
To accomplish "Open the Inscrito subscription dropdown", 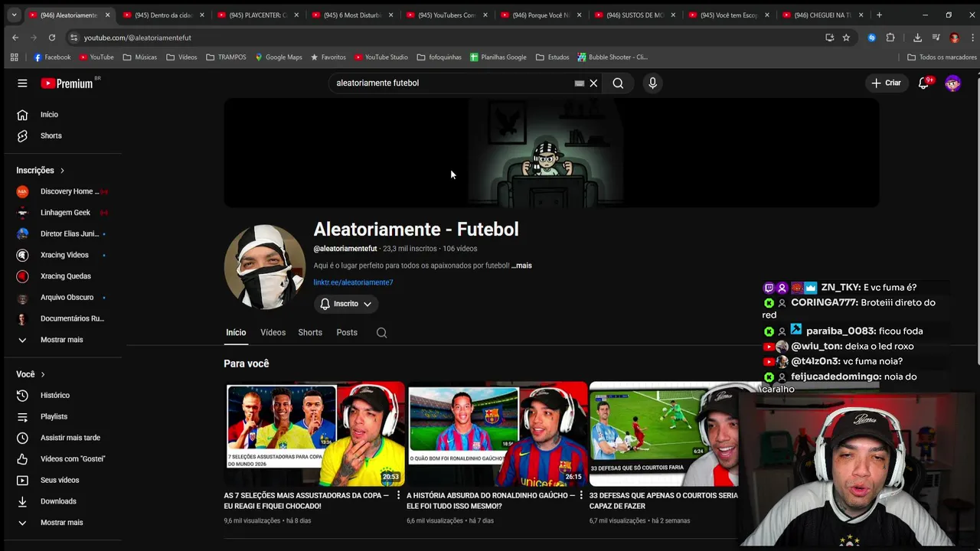I will tap(346, 304).
